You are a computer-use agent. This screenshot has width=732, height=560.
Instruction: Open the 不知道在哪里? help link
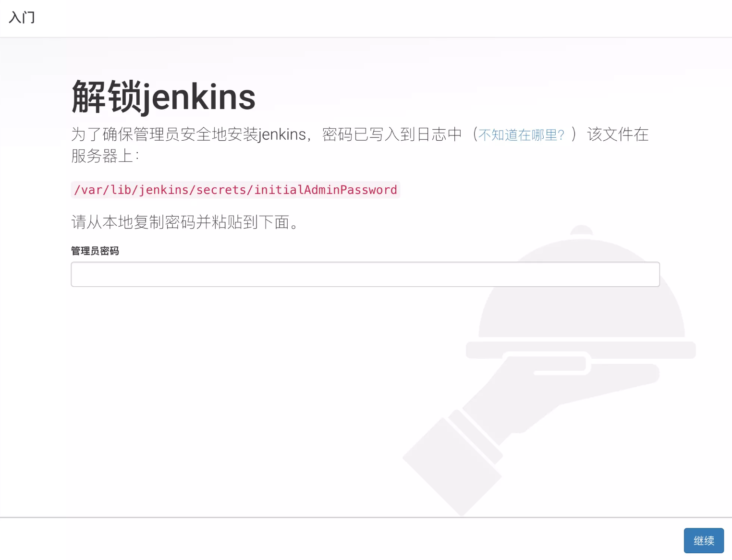pyautogui.click(x=521, y=135)
